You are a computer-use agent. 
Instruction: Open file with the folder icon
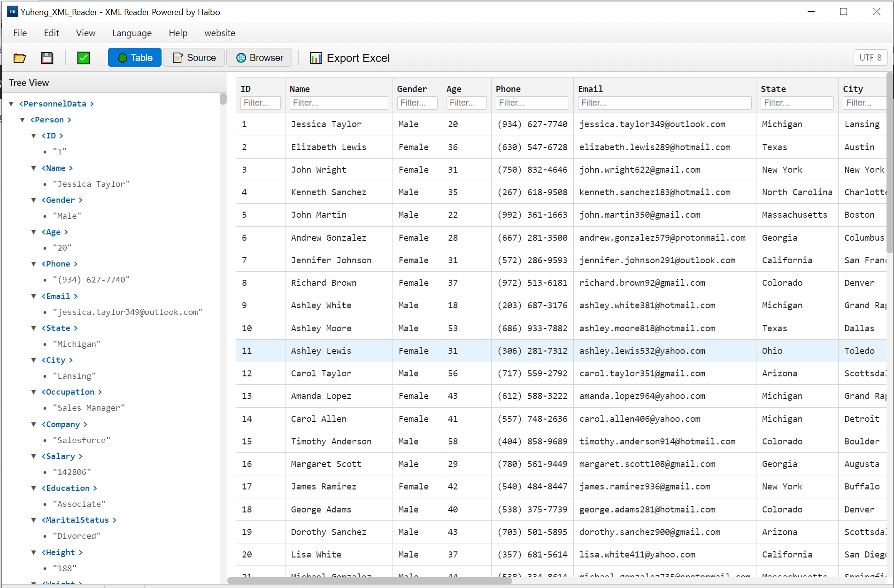[20, 58]
